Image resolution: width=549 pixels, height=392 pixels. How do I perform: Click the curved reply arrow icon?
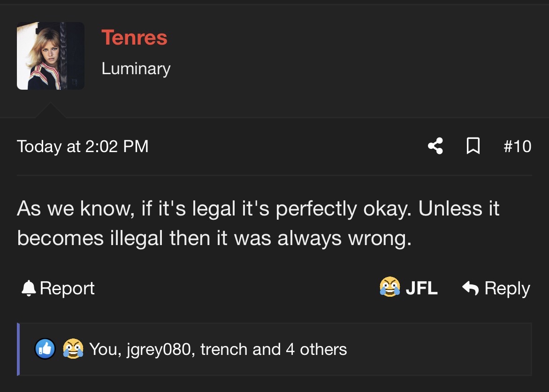click(x=470, y=288)
